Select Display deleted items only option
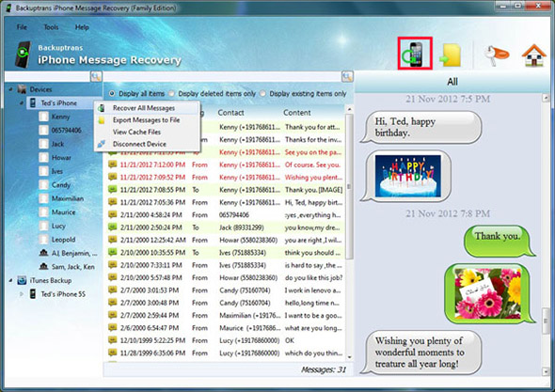 tap(171, 93)
